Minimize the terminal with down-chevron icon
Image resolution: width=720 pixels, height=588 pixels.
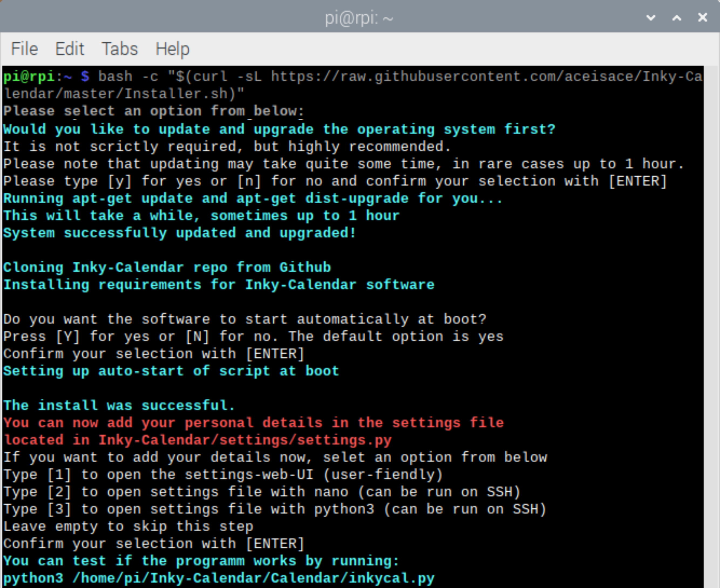tap(651, 18)
